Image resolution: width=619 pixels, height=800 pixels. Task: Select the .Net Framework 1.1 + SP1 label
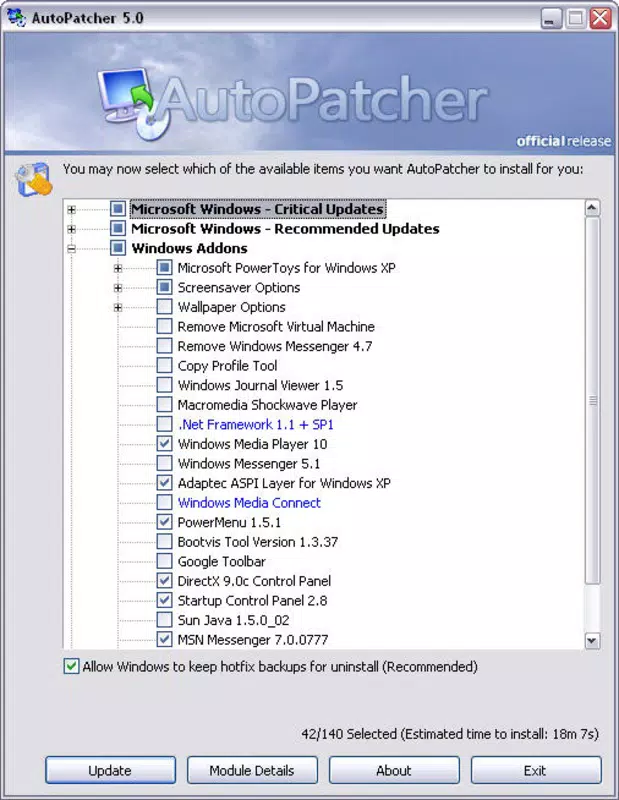tap(256, 424)
